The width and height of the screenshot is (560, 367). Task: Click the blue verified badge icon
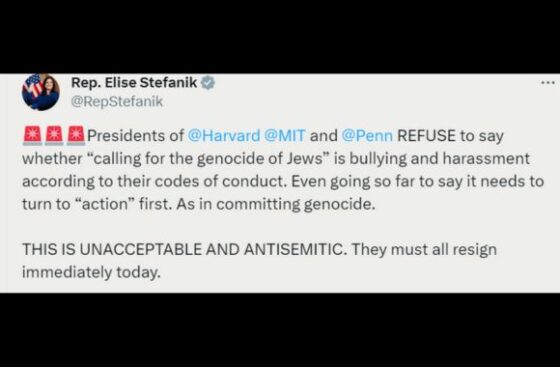pyautogui.click(x=208, y=83)
